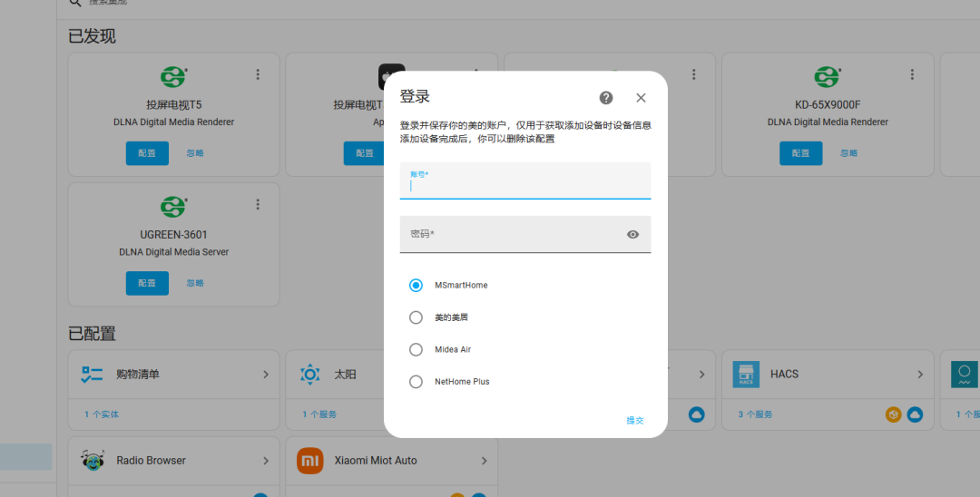980x497 pixels.
Task: Expand the 购物清单 integration chevron
Action: coord(266,375)
